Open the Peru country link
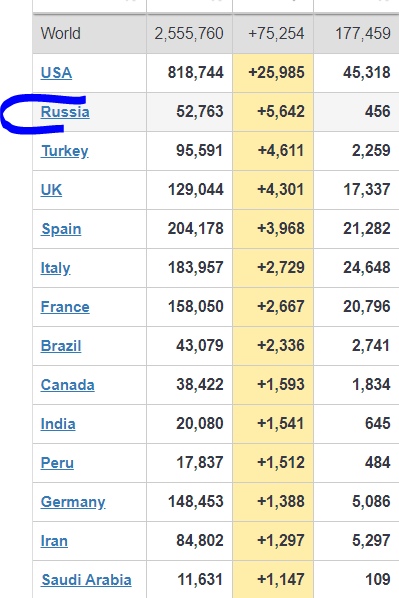 click(x=57, y=463)
